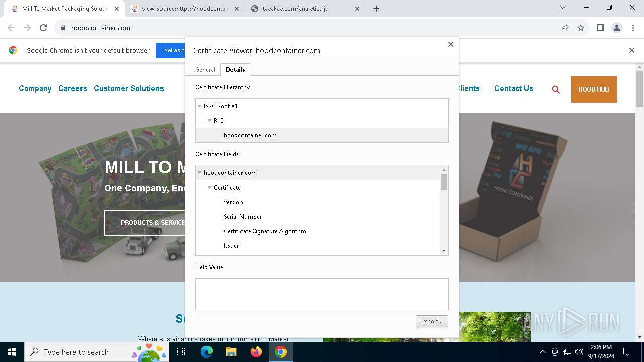644x362 pixels.
Task: Switch to the view-source tab
Action: 184,9
